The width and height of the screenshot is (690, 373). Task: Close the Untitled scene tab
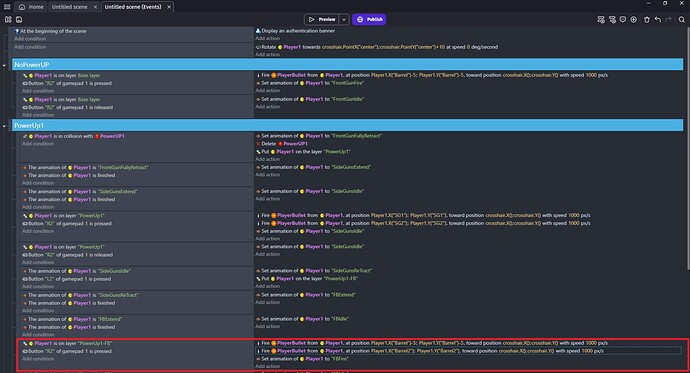pyautogui.click(x=95, y=7)
